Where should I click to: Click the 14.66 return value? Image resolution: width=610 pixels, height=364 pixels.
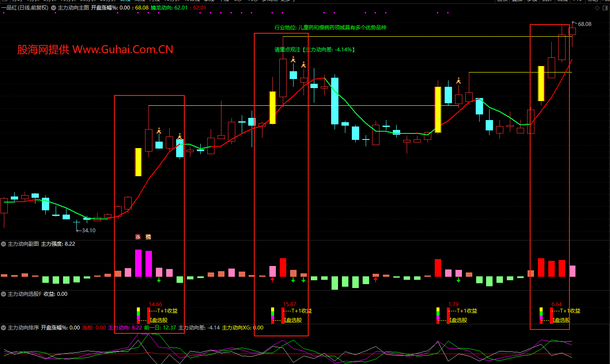(155, 304)
